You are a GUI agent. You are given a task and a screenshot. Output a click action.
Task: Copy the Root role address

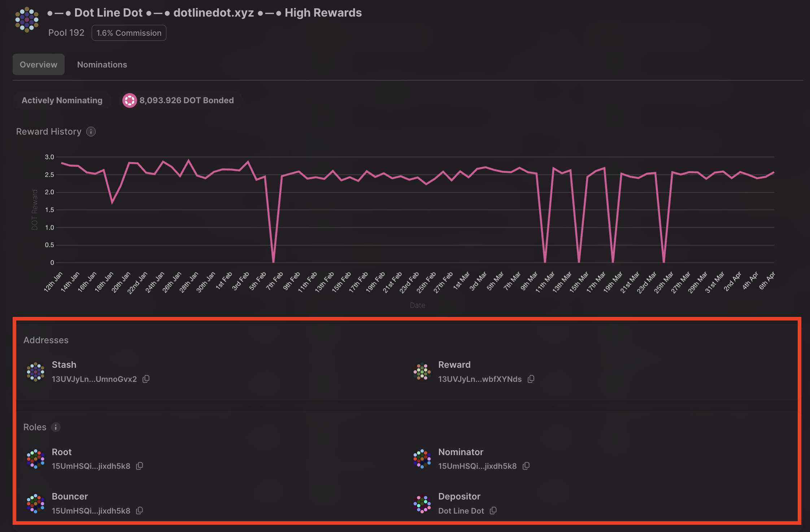[139, 466]
